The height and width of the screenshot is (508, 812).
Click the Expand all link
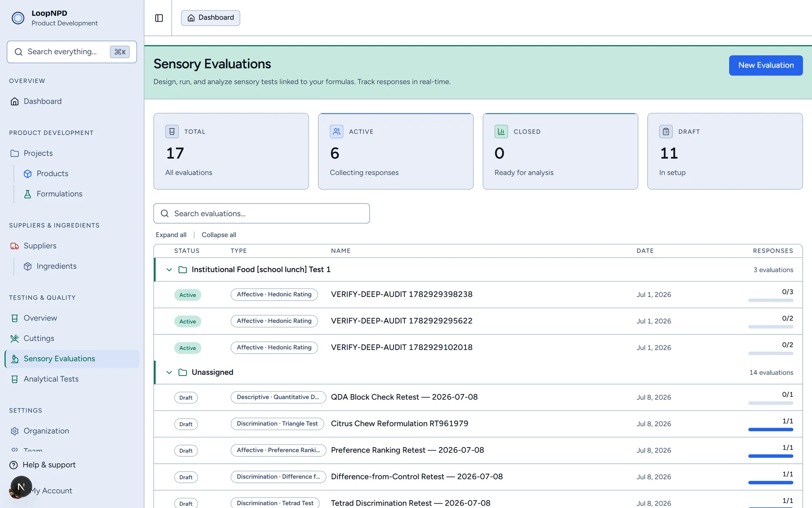[x=171, y=235]
